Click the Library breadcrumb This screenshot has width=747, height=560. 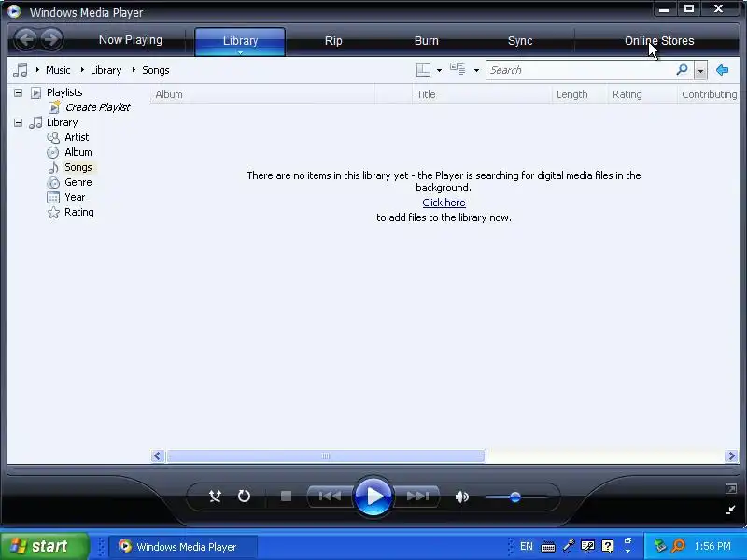click(x=106, y=70)
